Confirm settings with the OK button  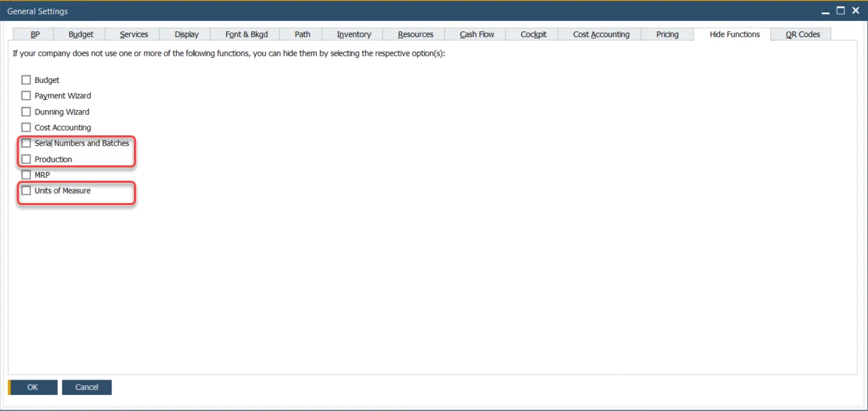pyautogui.click(x=33, y=387)
